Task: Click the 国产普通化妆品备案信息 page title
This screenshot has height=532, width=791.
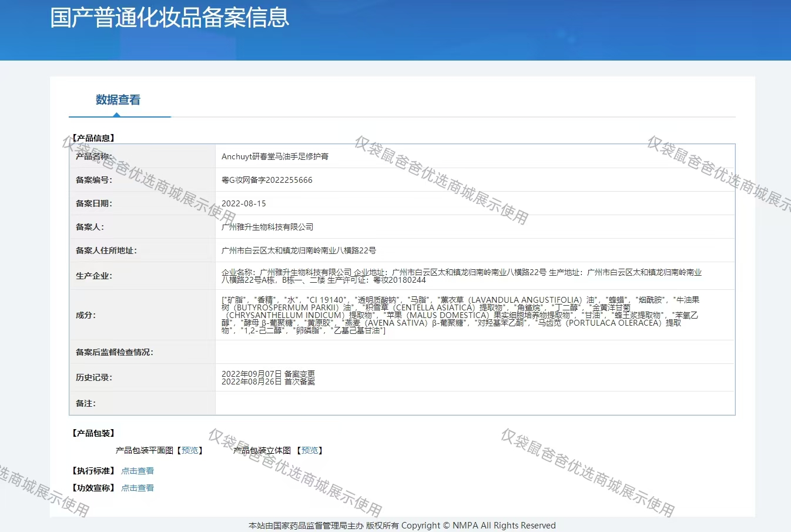Action: tap(169, 18)
